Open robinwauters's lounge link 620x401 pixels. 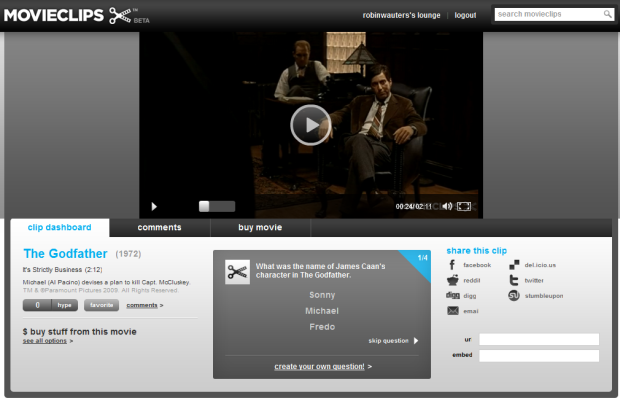point(401,15)
